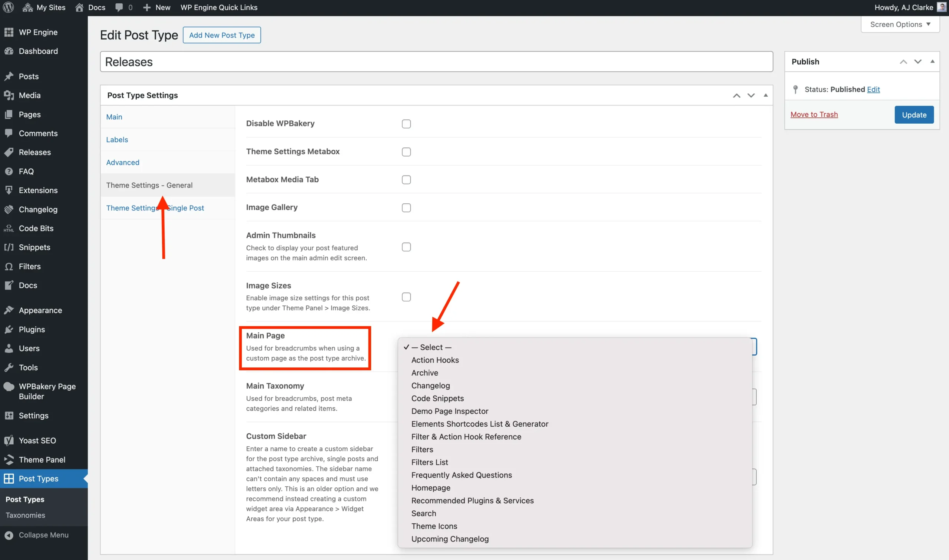Enable the Disable WPBakery checkbox

406,124
